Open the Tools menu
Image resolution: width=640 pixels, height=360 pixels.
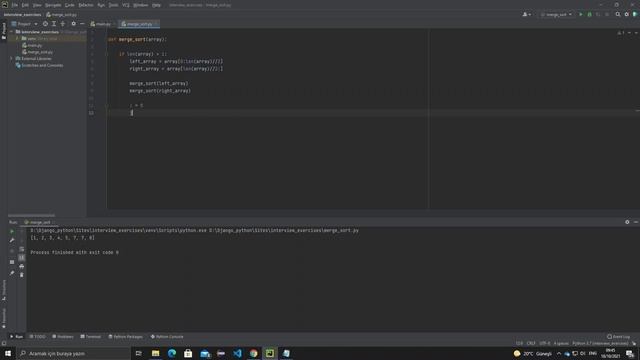(x=113, y=5)
